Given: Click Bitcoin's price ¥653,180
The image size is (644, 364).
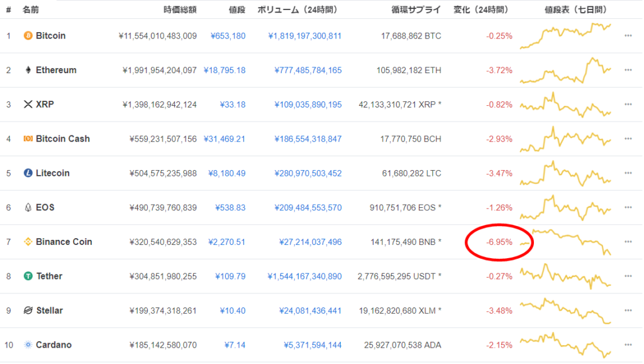Looking at the screenshot, I should click(228, 36).
